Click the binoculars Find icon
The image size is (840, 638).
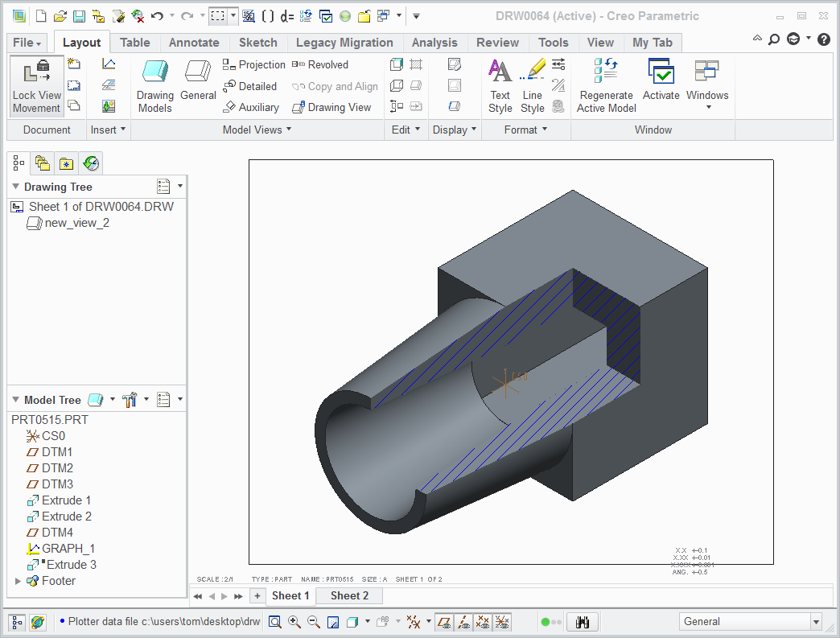[x=583, y=622]
